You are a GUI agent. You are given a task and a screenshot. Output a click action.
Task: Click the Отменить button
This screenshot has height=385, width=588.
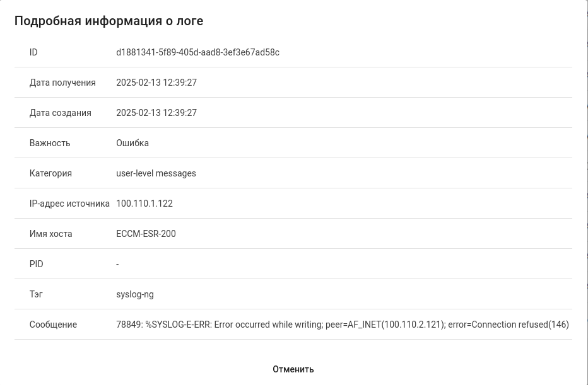[293, 369]
